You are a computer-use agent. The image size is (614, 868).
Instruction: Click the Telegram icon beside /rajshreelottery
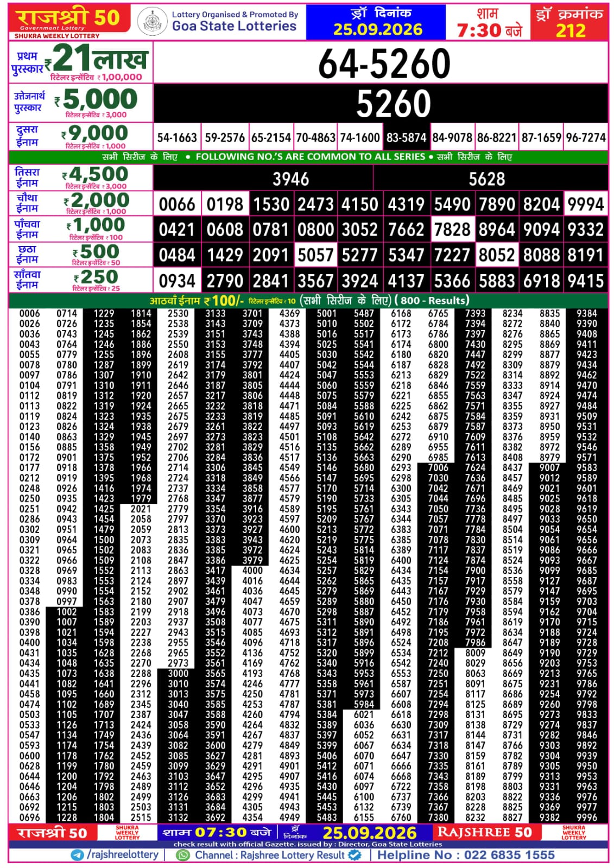tap(77, 855)
